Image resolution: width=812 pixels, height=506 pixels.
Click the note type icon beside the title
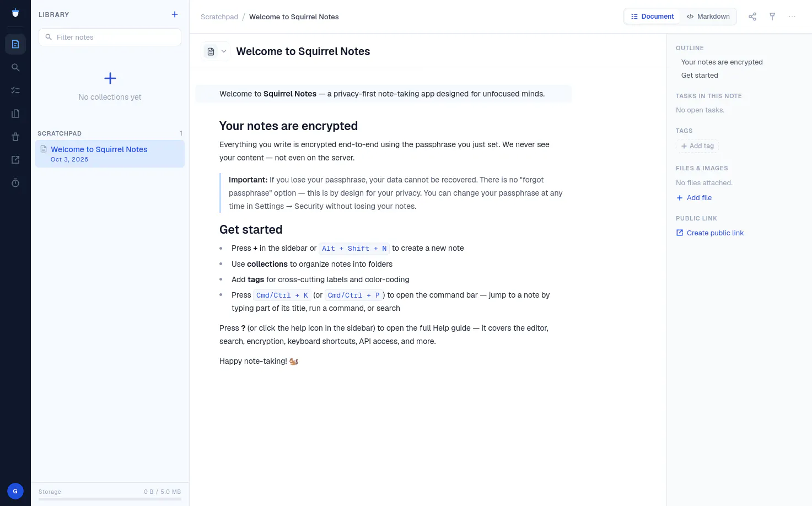(x=211, y=51)
